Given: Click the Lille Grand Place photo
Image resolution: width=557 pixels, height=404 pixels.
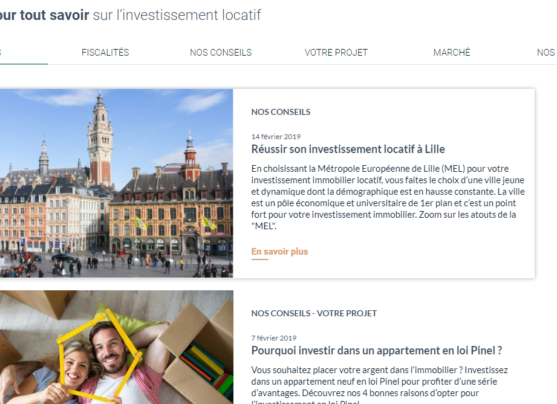Looking at the screenshot, I should pyautogui.click(x=117, y=183).
